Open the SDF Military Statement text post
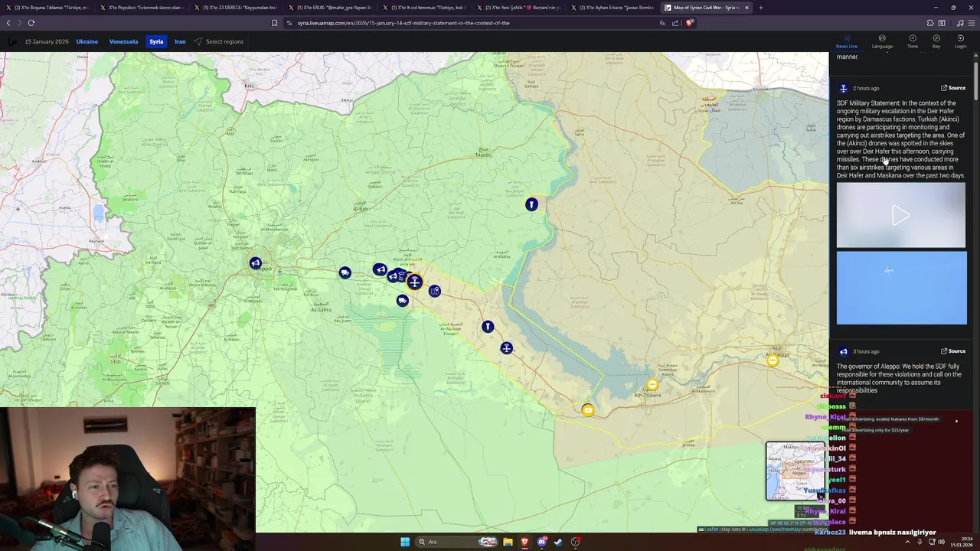Image resolution: width=980 pixels, height=551 pixels. pos(900,139)
